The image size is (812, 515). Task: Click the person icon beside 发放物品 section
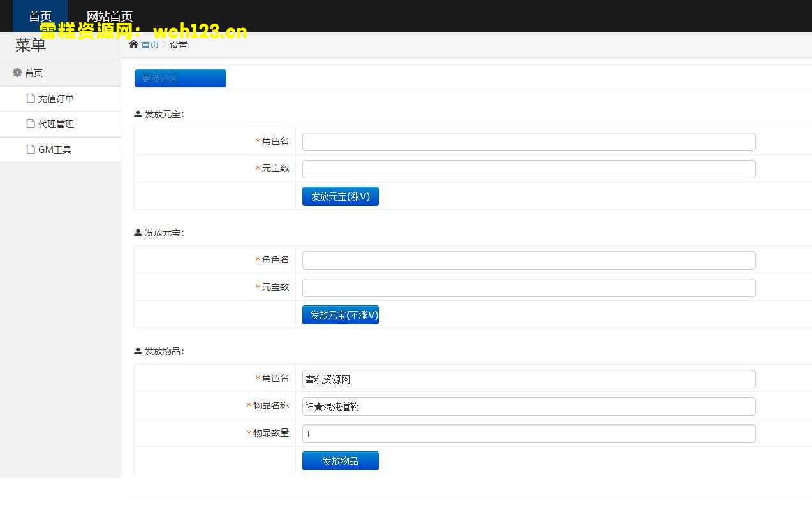click(137, 351)
